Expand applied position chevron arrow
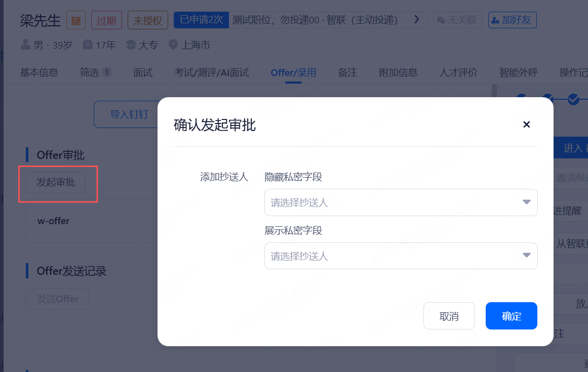Viewport: 588px width, 372px height. pos(417,20)
